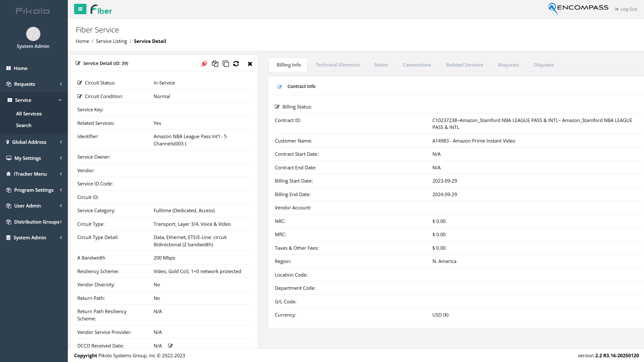Switch to the Technical Elements tab
Image resolution: width=644 pixels, height=362 pixels.
(x=338, y=65)
